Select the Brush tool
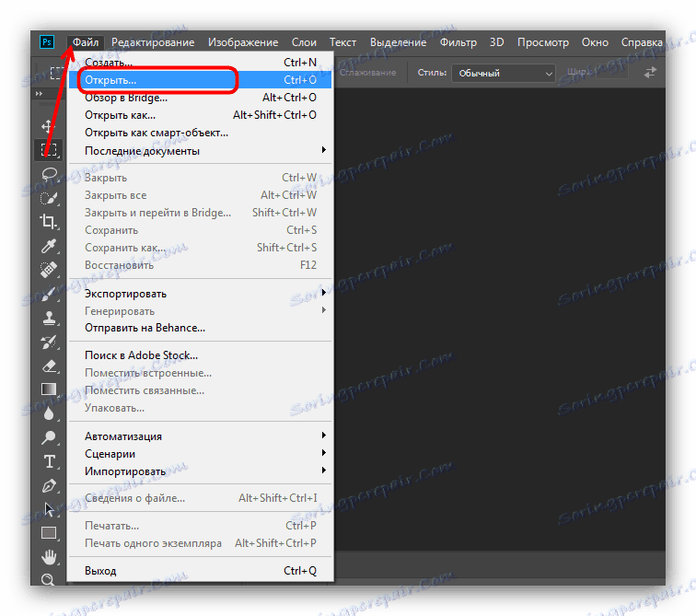Viewport: 696px width, 616px height. [x=49, y=293]
